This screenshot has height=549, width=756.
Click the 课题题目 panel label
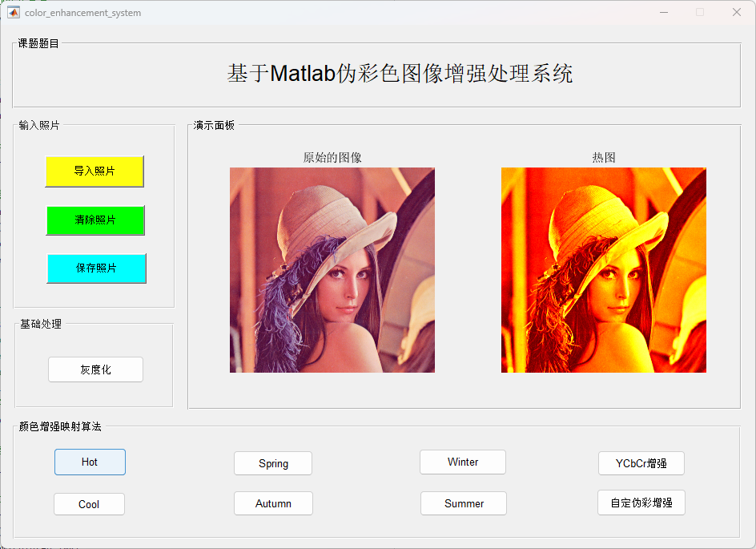click(x=38, y=43)
